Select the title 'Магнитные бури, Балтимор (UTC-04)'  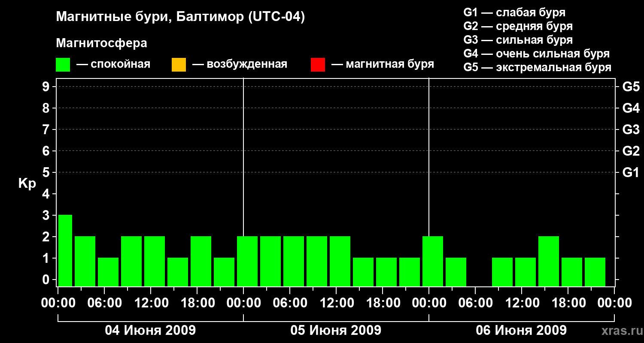[180, 17]
